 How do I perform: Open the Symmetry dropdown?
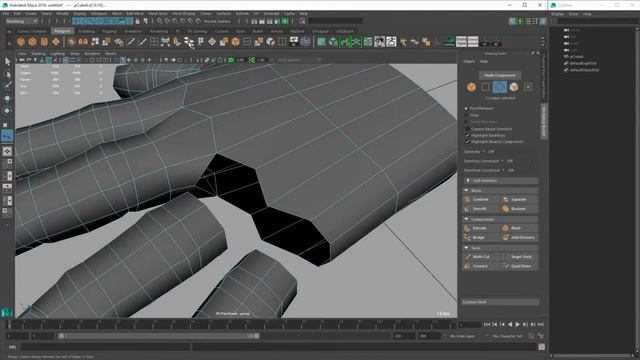[483, 152]
